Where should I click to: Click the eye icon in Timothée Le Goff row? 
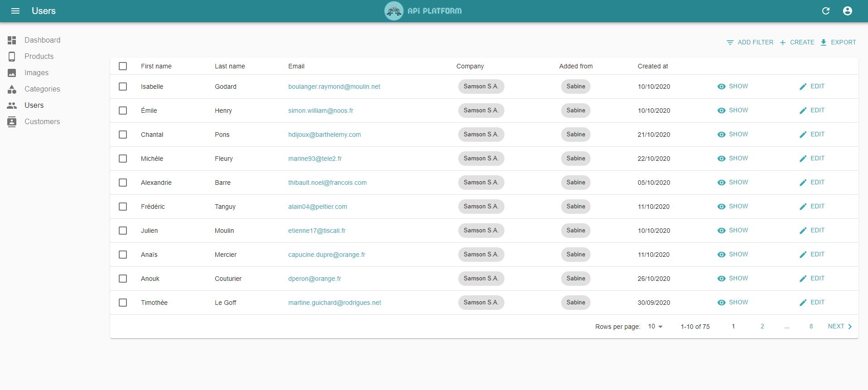(722, 303)
